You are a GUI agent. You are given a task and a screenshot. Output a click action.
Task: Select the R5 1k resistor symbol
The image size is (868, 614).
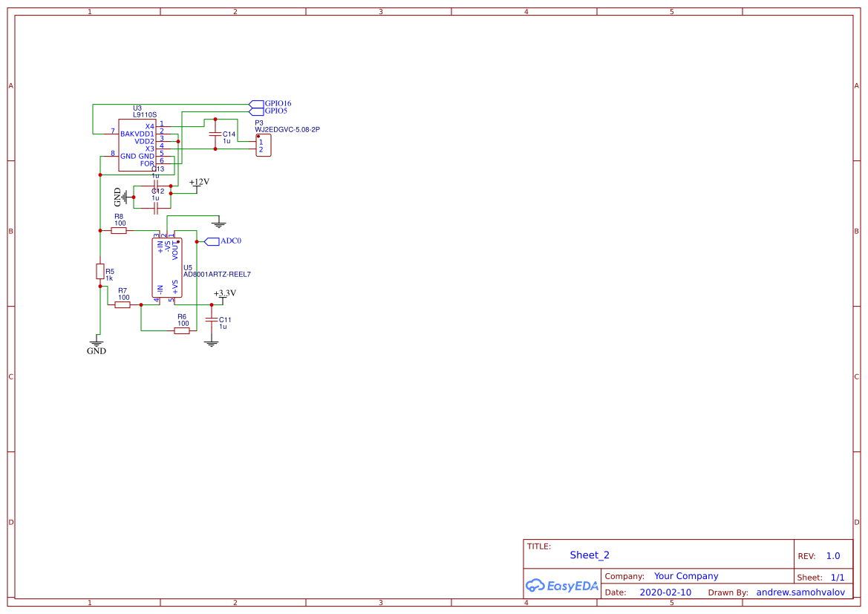(100, 271)
